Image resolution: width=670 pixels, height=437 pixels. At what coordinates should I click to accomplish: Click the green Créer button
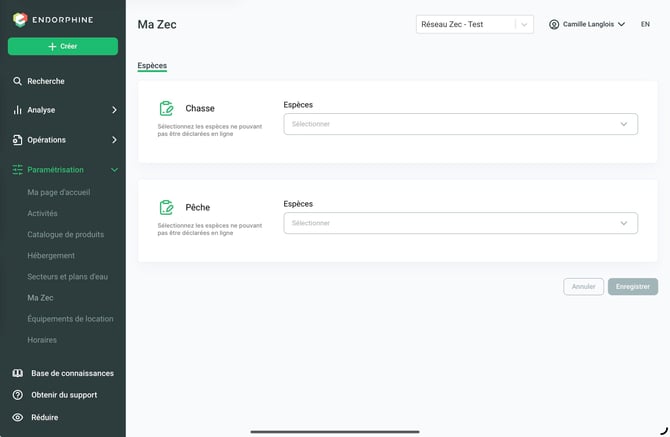[x=63, y=46]
